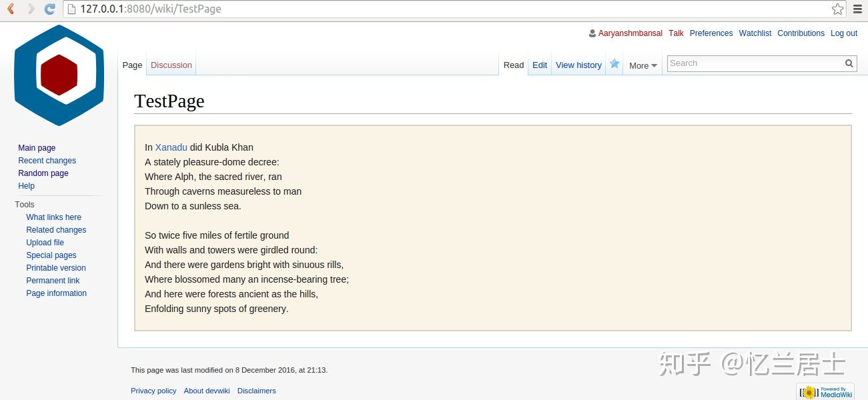
Task: Click the Powered by MediaWiki badge
Action: 825,392
